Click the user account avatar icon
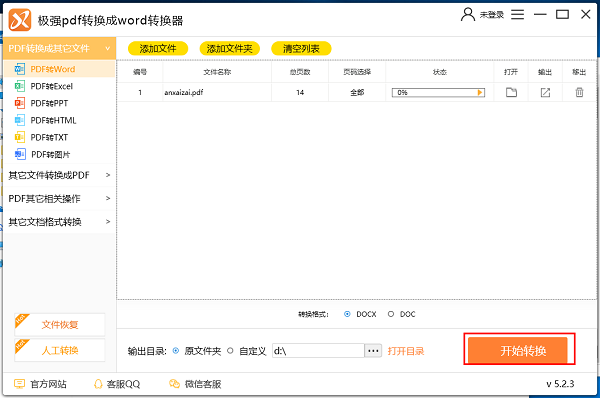Screen dimensions: 600x398 pyautogui.click(x=468, y=14)
